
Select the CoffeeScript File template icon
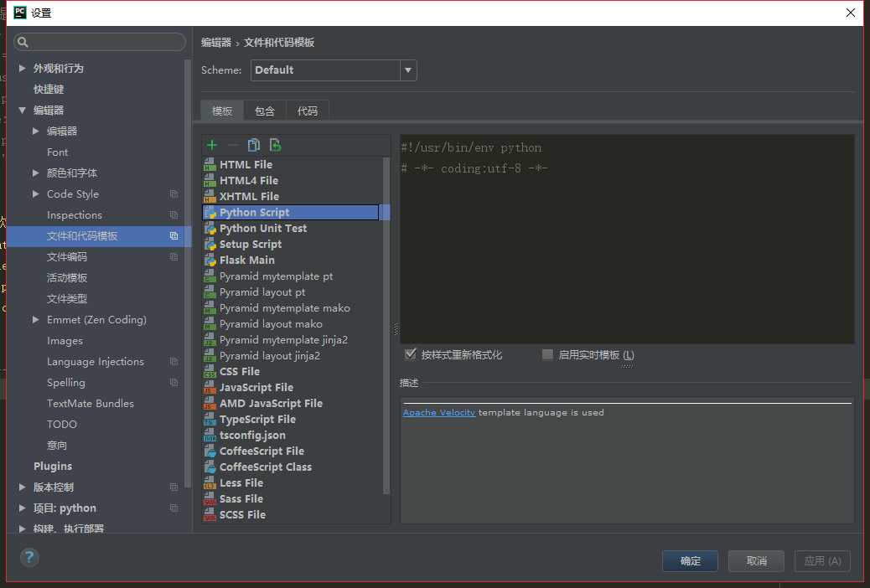[210, 451]
